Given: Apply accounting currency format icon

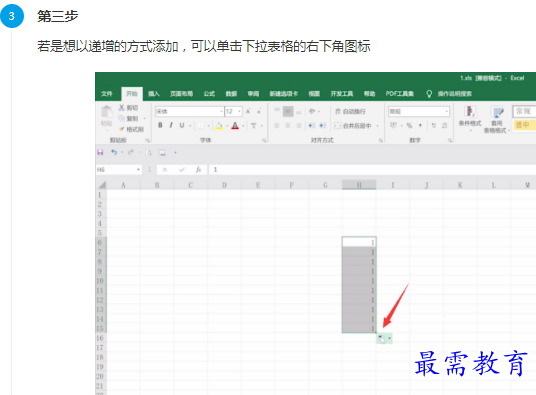Looking at the screenshot, I should pos(393,125).
